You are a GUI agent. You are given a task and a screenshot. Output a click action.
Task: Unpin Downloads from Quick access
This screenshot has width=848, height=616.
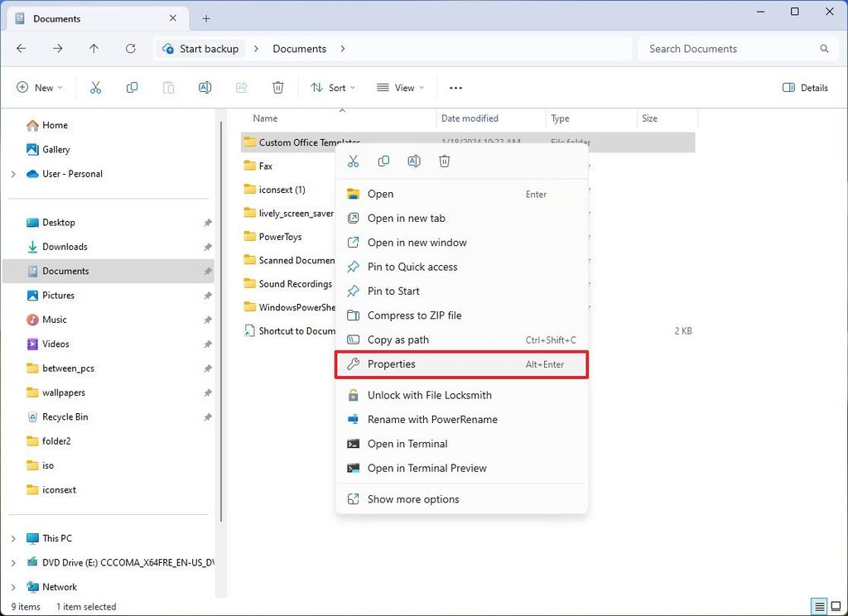tap(208, 247)
